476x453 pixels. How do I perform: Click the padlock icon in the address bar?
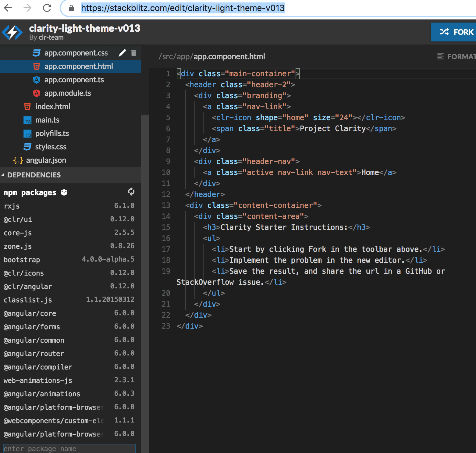click(x=71, y=8)
